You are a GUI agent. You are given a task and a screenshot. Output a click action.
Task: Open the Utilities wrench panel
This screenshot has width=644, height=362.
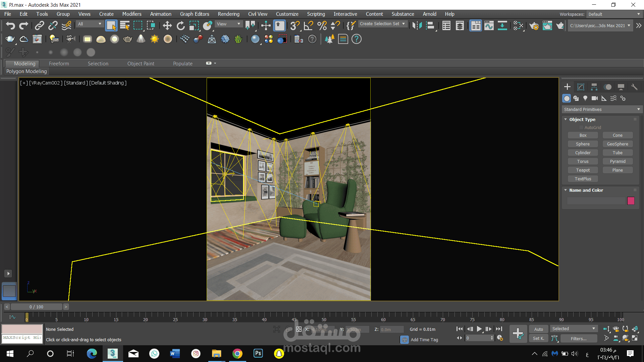[x=634, y=87]
